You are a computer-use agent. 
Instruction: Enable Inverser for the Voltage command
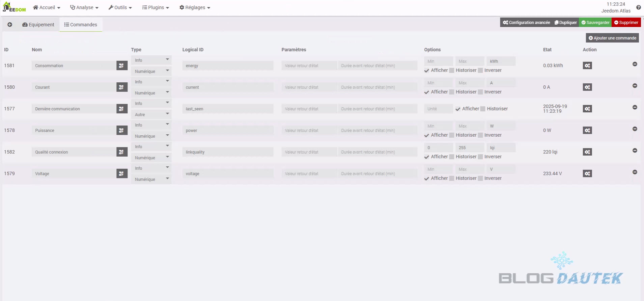point(480,179)
